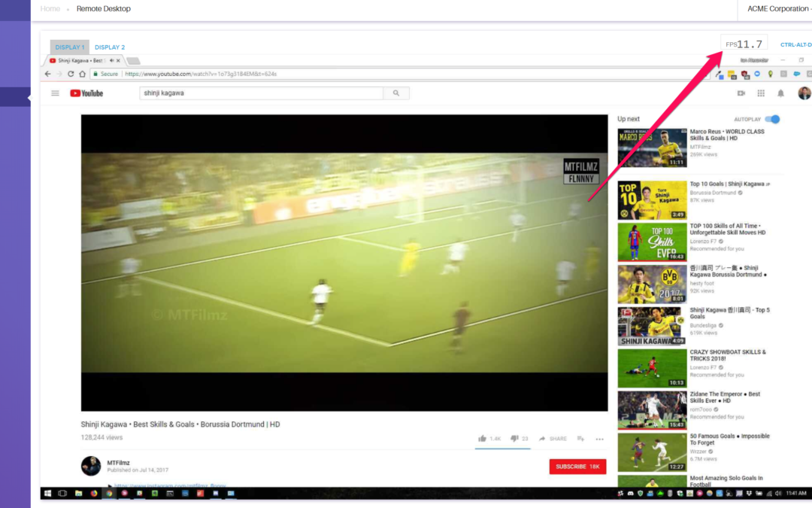812x508 pixels.
Task: Go back in the browser
Action: [x=47, y=74]
